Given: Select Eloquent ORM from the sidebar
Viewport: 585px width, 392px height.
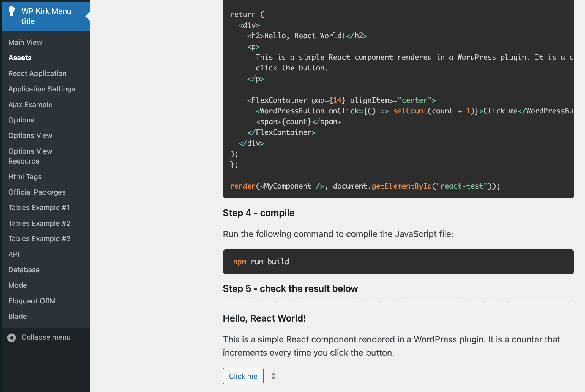Looking at the screenshot, I should point(32,301).
